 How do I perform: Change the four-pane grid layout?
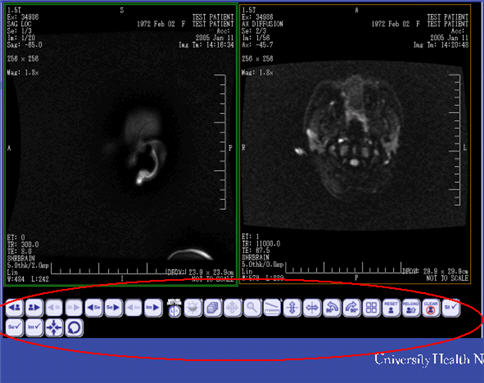pyautogui.click(x=371, y=308)
